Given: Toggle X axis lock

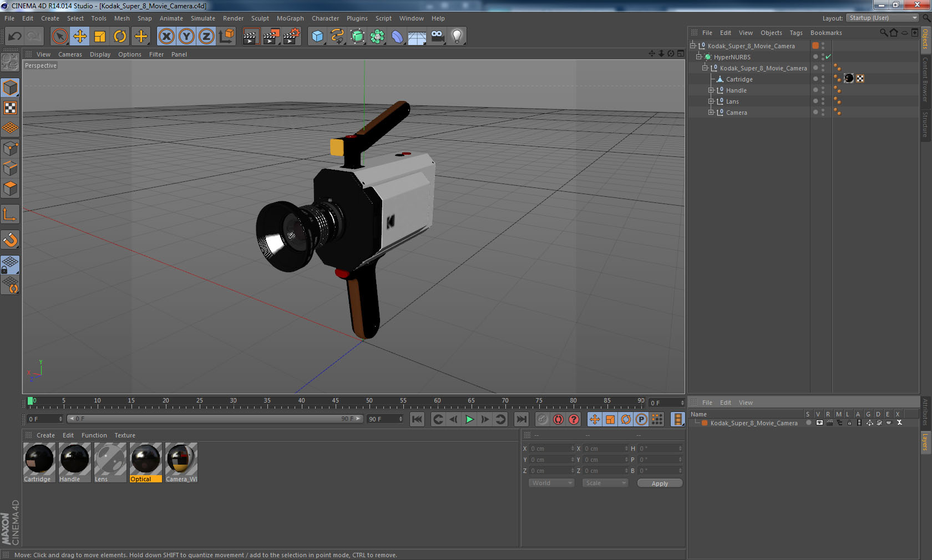Looking at the screenshot, I should coord(166,37).
